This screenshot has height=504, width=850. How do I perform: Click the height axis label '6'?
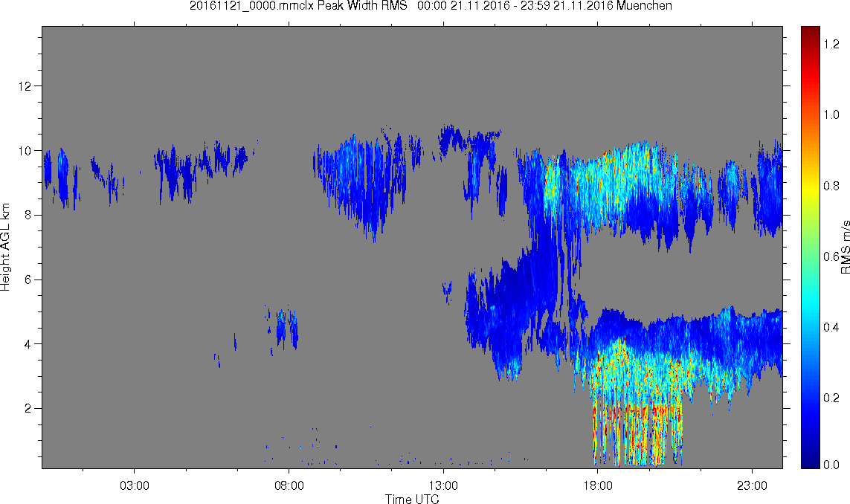[28, 280]
